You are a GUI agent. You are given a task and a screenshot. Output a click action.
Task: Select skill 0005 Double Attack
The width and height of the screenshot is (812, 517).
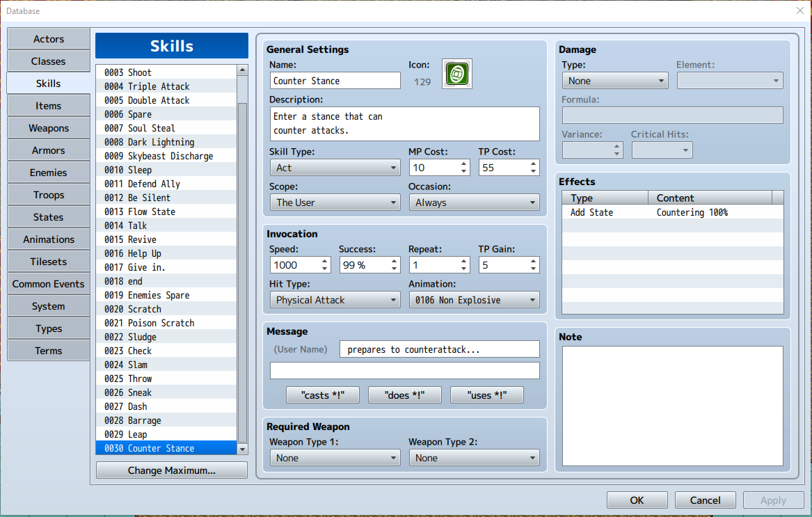pyautogui.click(x=166, y=100)
